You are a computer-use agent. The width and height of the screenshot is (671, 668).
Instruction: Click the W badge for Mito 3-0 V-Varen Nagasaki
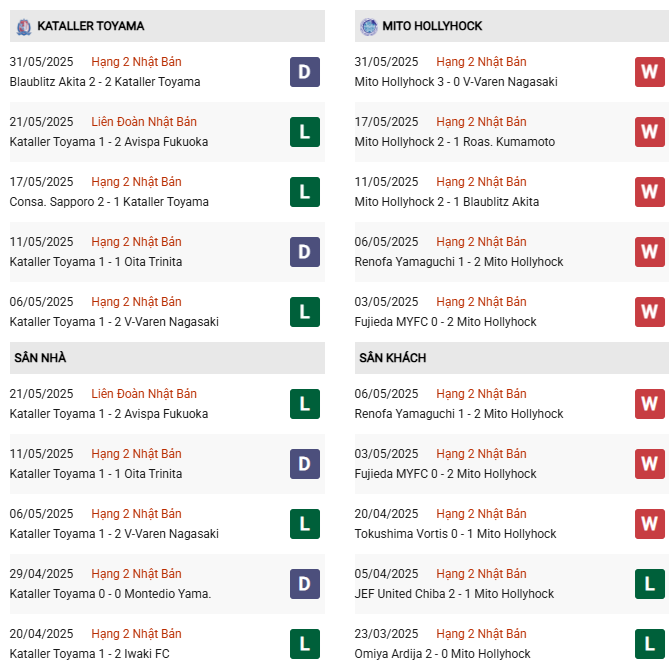(650, 72)
